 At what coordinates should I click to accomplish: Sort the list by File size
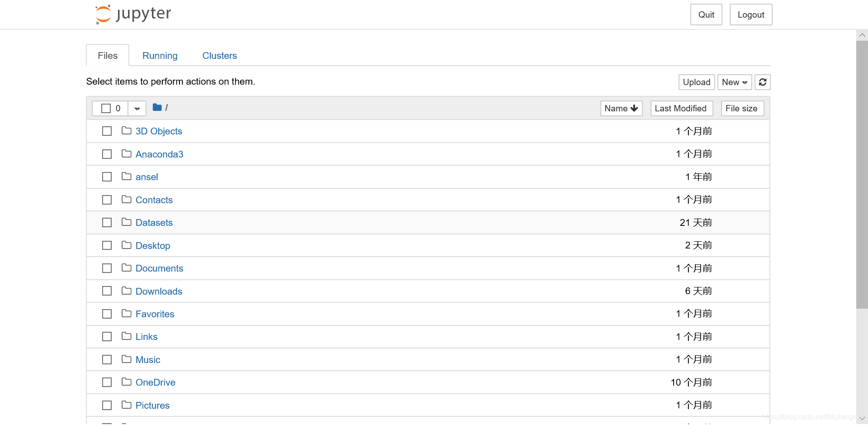point(742,109)
